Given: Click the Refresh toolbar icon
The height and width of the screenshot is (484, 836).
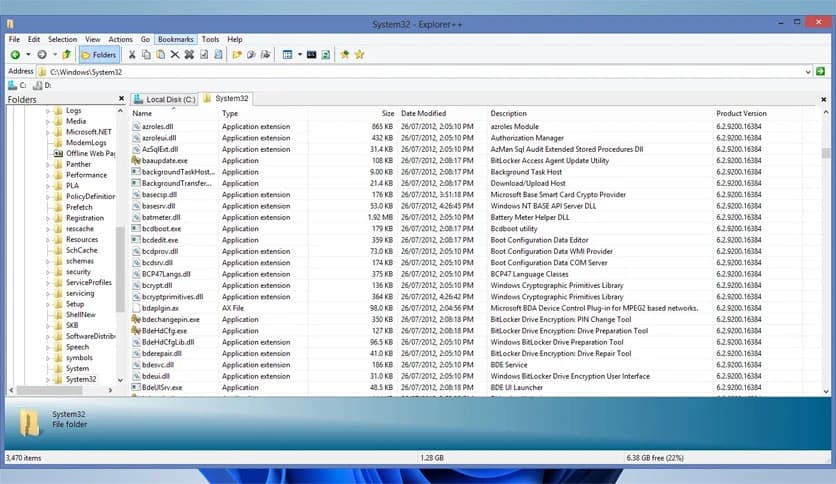Looking at the screenshot, I should (x=326, y=54).
